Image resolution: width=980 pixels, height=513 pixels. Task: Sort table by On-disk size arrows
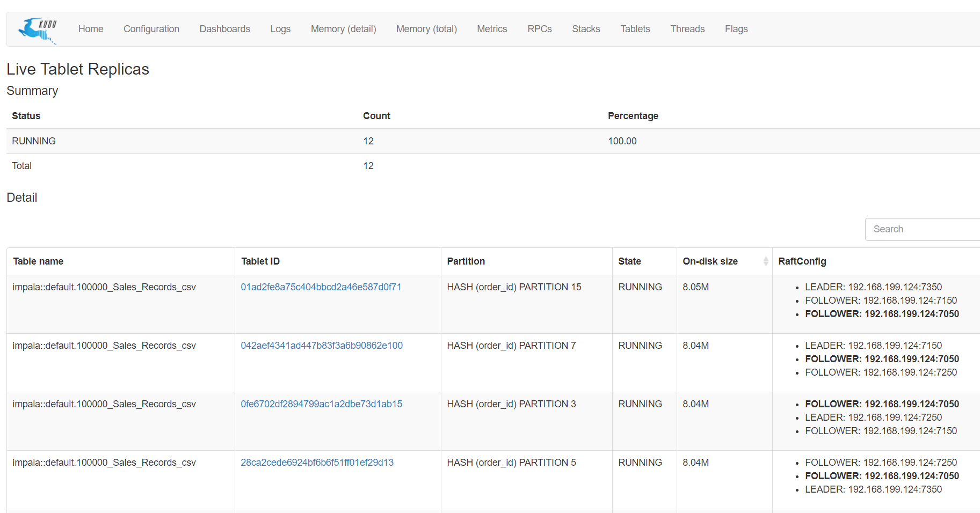tap(765, 261)
